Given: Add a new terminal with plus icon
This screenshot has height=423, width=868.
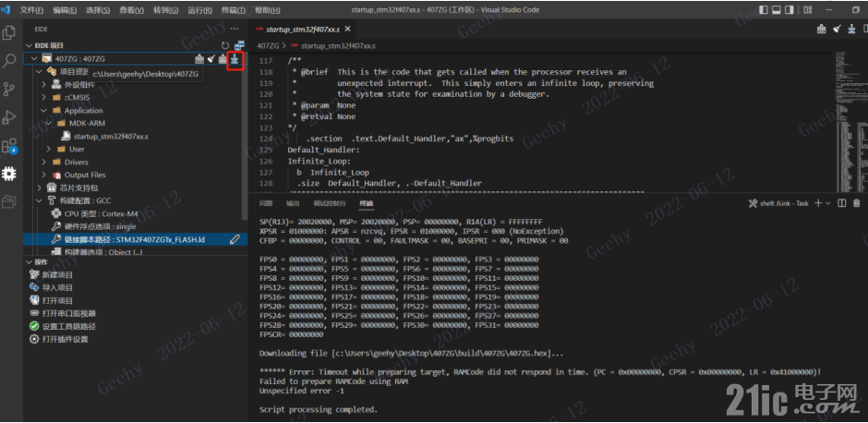Looking at the screenshot, I should pos(819,203).
